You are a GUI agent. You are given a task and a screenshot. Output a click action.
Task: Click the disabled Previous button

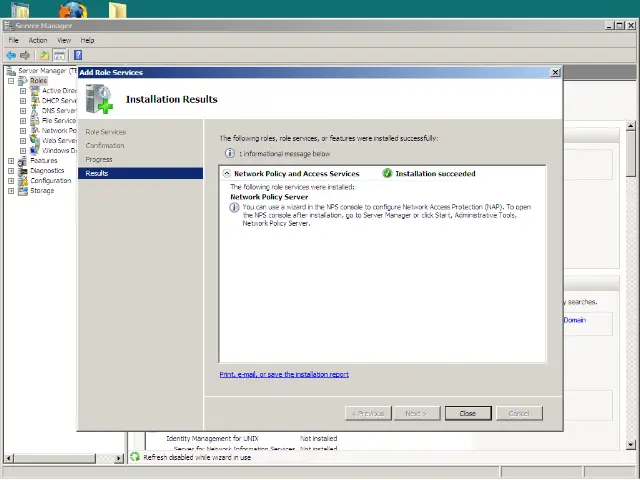[x=368, y=413]
